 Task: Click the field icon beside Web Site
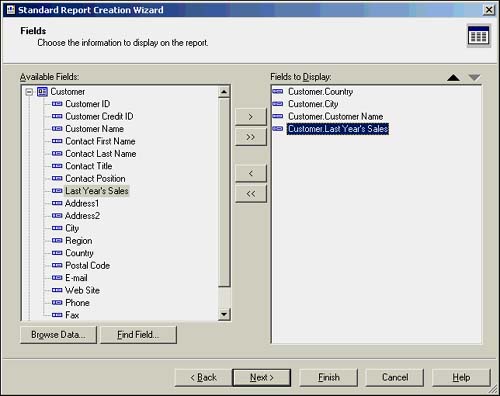(57, 290)
